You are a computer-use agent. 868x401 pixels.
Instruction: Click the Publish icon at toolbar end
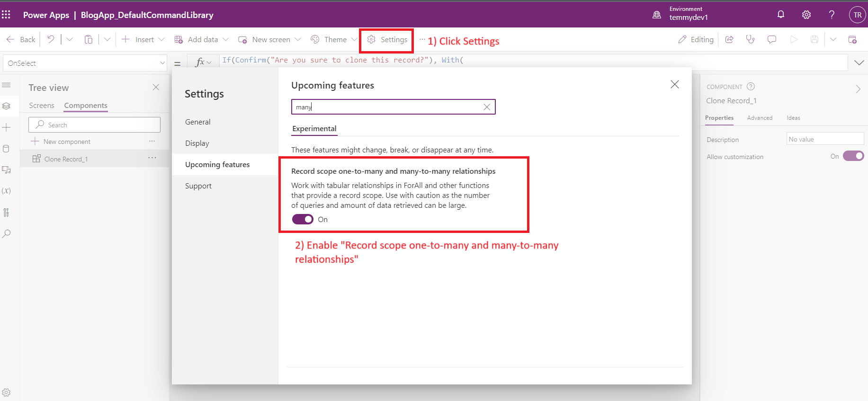point(852,39)
